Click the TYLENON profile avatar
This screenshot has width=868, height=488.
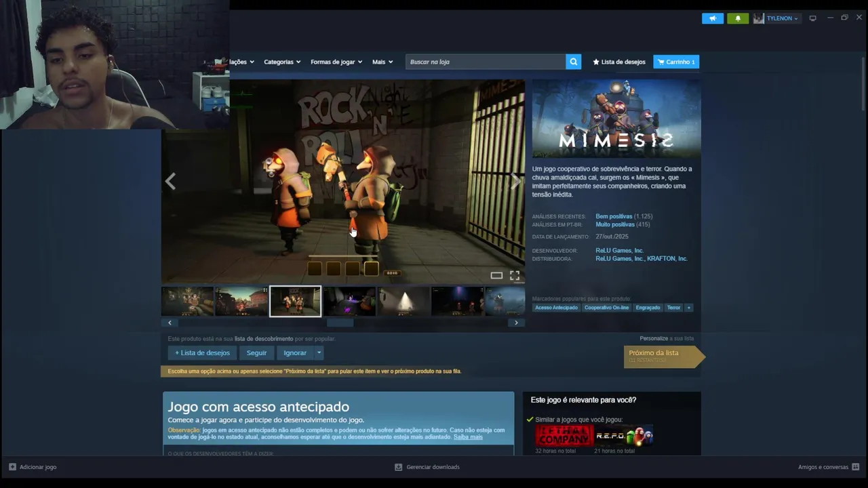point(758,18)
